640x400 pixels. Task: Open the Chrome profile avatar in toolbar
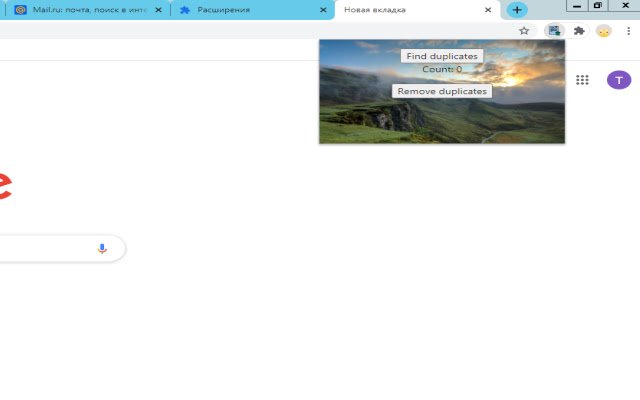[x=604, y=31]
